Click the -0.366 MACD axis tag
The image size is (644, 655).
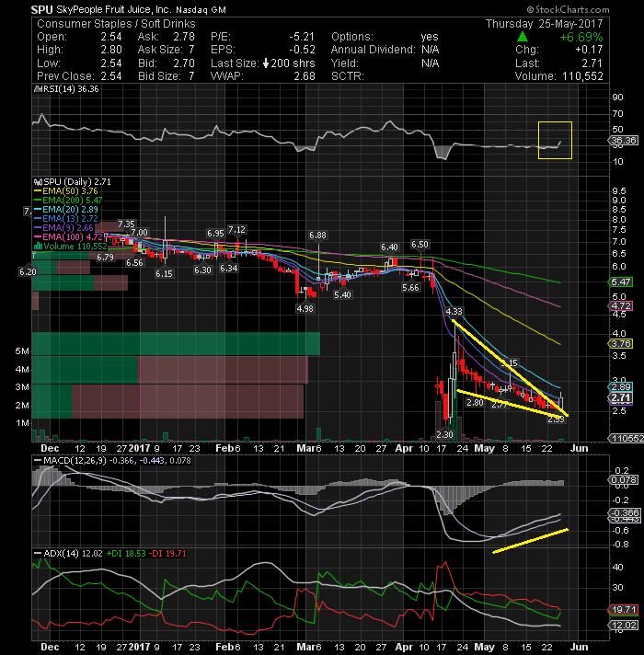coord(625,513)
